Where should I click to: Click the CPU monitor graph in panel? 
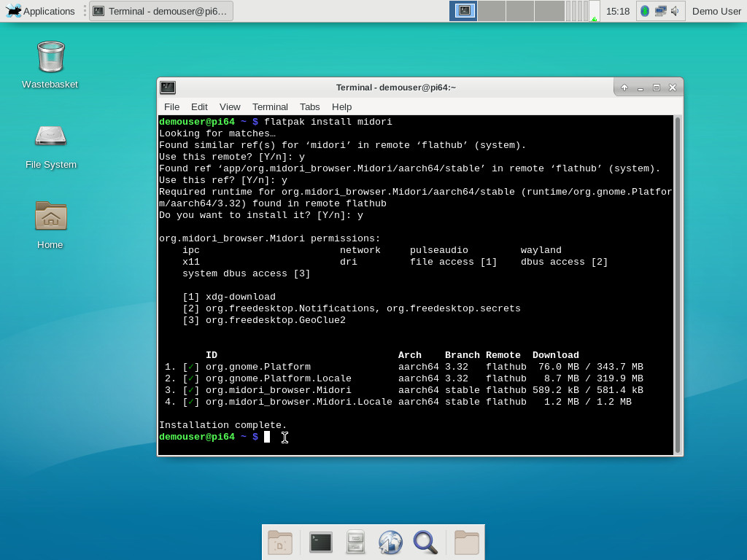tap(594, 11)
